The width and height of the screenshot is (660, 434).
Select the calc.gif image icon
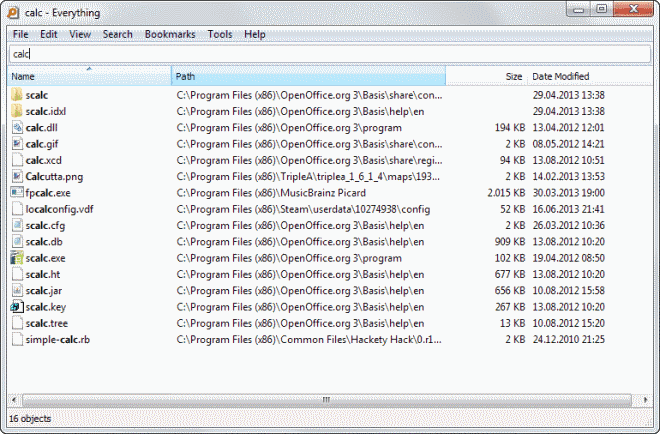click(17, 144)
